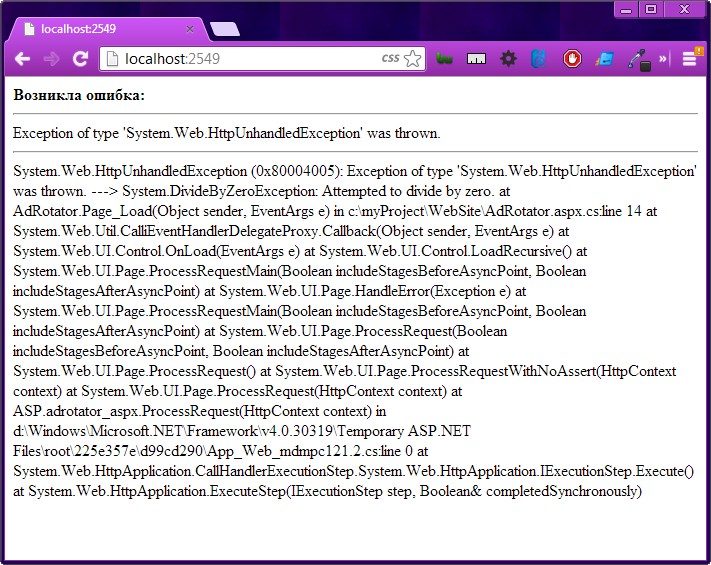711x565 pixels.
Task: Click the text 'System.DivideByZeroException'
Action: pyautogui.click(x=219, y=191)
